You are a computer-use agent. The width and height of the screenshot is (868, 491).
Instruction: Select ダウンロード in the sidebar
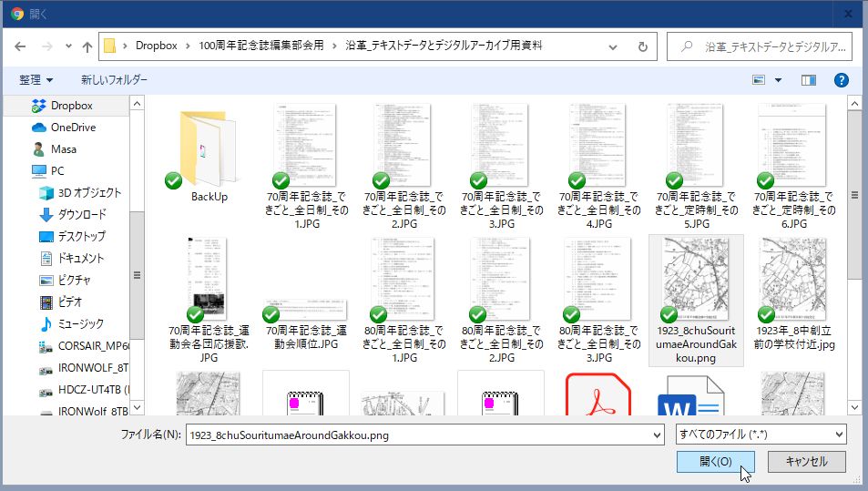[81, 214]
